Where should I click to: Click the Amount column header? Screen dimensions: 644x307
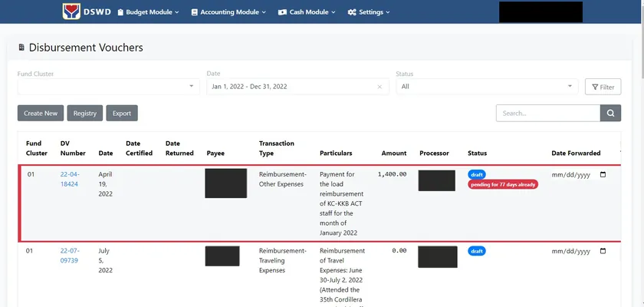point(394,153)
